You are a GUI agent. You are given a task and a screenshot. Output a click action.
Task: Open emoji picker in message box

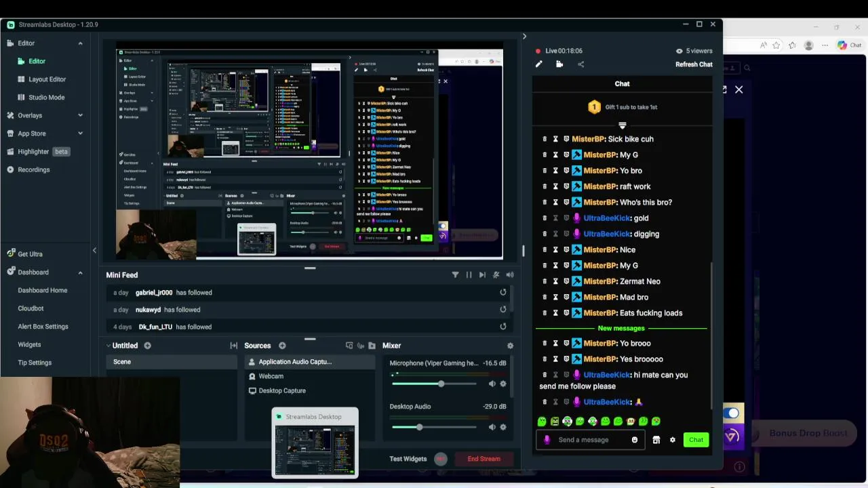tap(635, 440)
